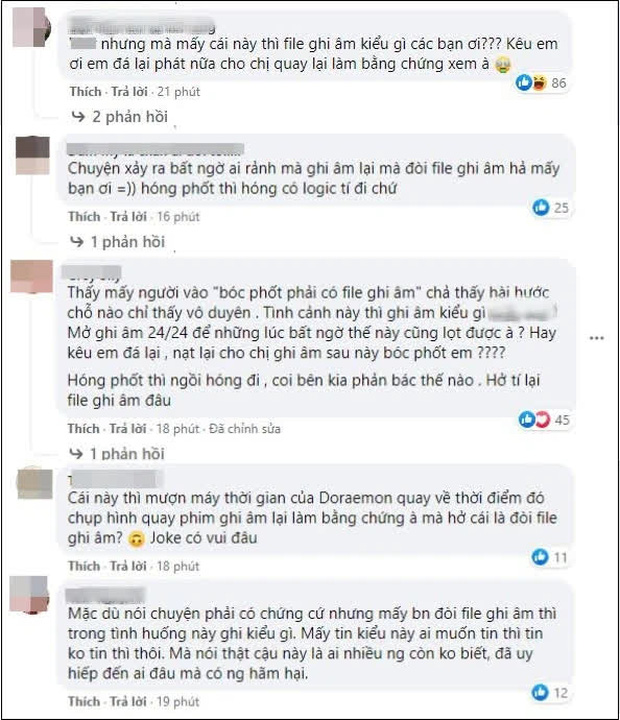Screen dimensions: 620x720
Task: Click "Trả lời" on the 19 phút comment
Action: coord(128,702)
